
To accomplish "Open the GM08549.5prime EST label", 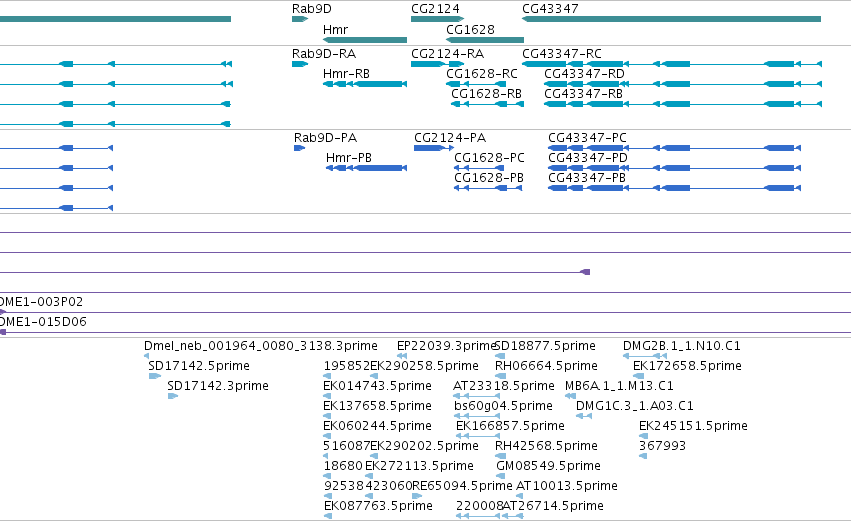I will (x=548, y=466).
